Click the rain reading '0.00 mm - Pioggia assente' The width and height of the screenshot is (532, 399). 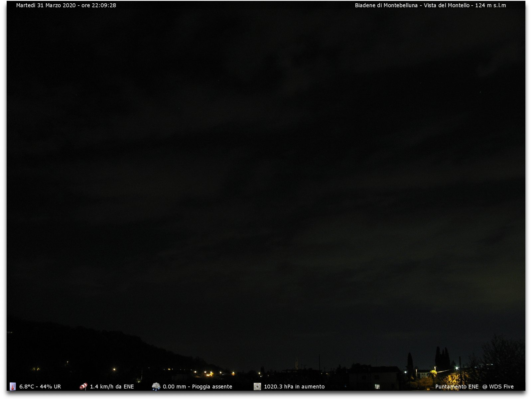pyautogui.click(x=198, y=387)
